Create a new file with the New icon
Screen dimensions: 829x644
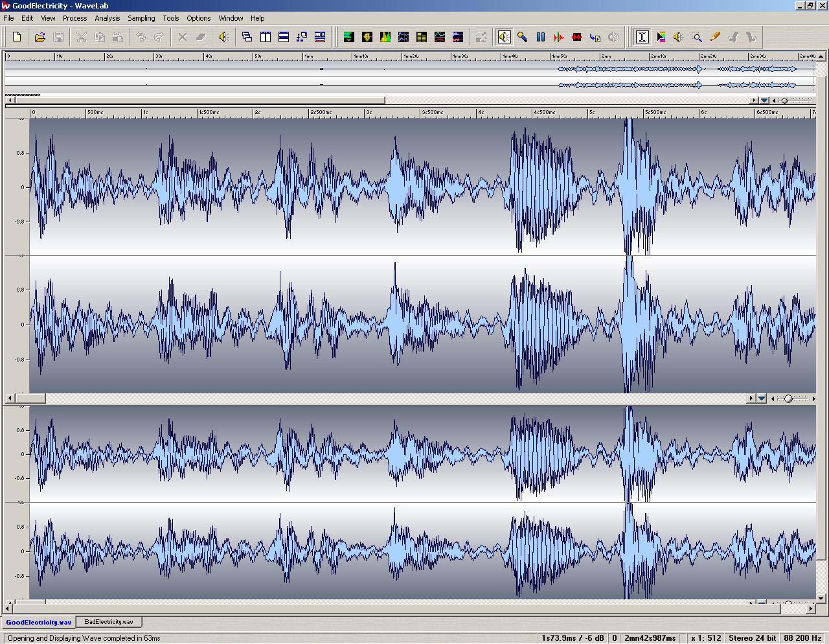point(17,37)
